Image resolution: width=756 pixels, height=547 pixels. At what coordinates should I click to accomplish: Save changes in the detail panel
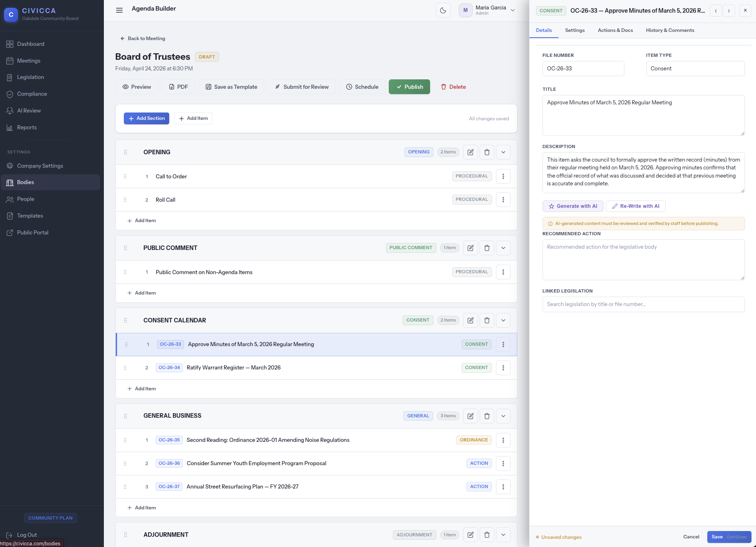(718, 537)
